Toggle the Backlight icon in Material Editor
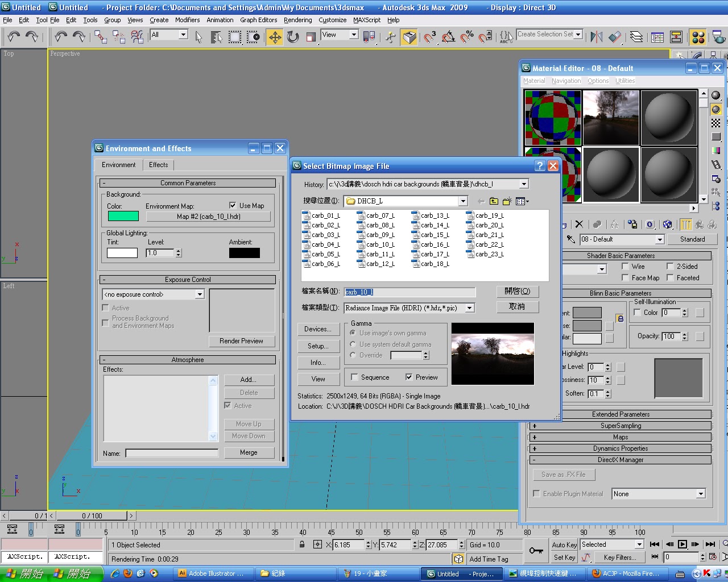Screen dimensions: 728x582 [x=716, y=109]
